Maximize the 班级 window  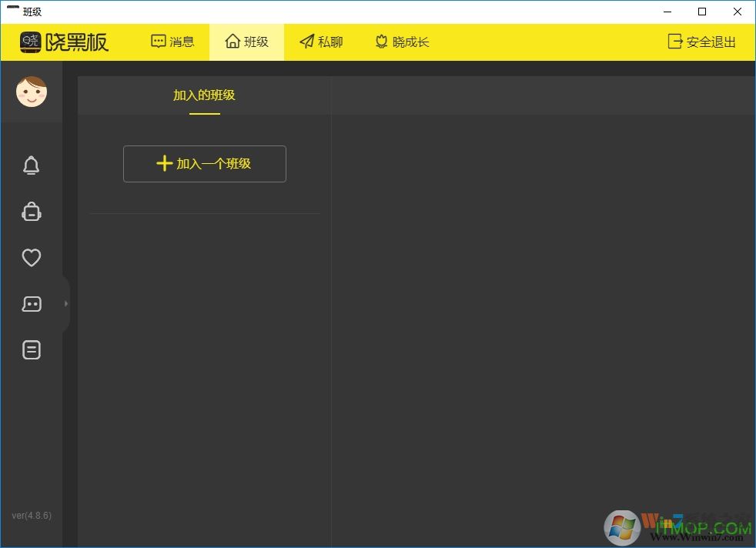coord(702,12)
